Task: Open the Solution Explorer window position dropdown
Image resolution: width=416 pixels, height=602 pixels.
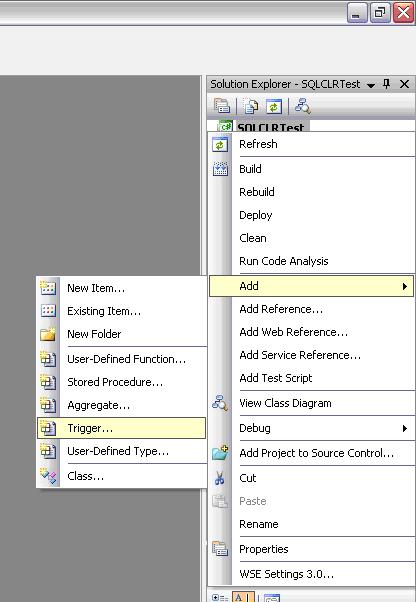Action: point(371,85)
